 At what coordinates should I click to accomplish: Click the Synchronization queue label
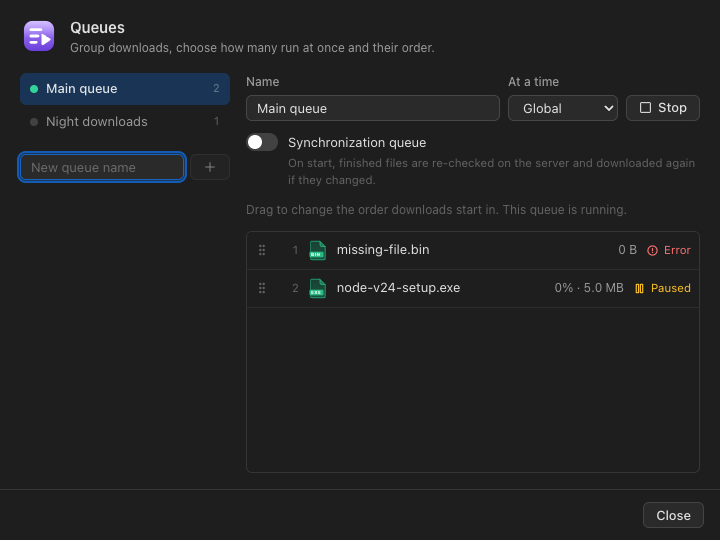pos(357,143)
